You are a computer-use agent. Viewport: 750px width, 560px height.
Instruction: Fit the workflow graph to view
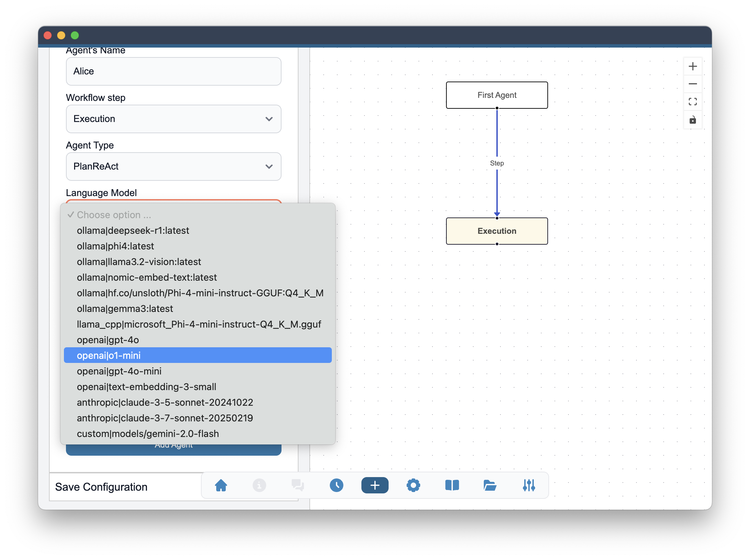[693, 102]
